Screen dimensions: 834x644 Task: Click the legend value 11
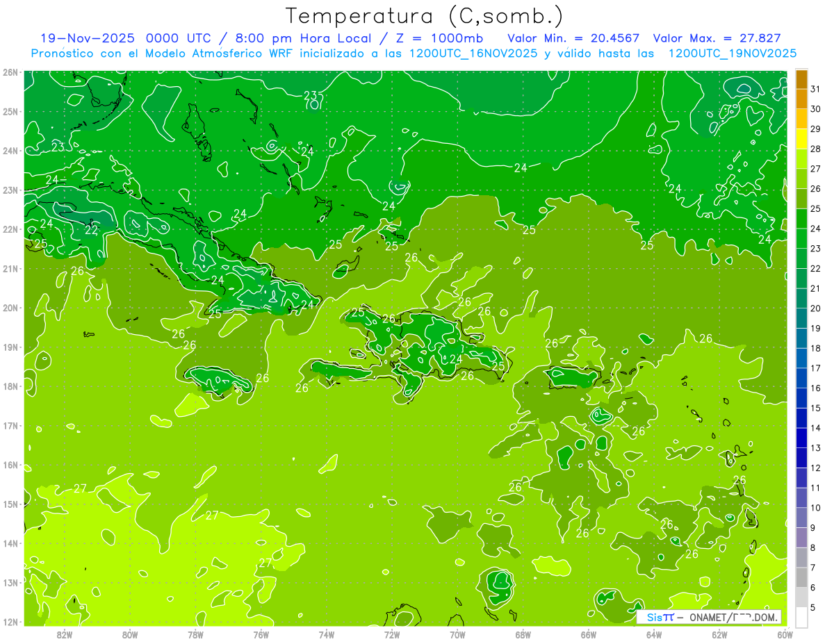pyautogui.click(x=815, y=488)
